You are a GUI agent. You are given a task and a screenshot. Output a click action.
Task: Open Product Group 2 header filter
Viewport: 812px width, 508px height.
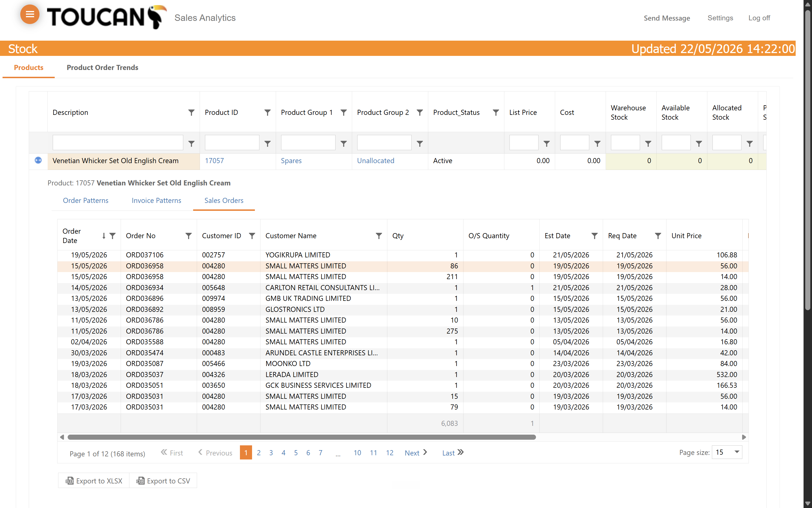[420, 113]
